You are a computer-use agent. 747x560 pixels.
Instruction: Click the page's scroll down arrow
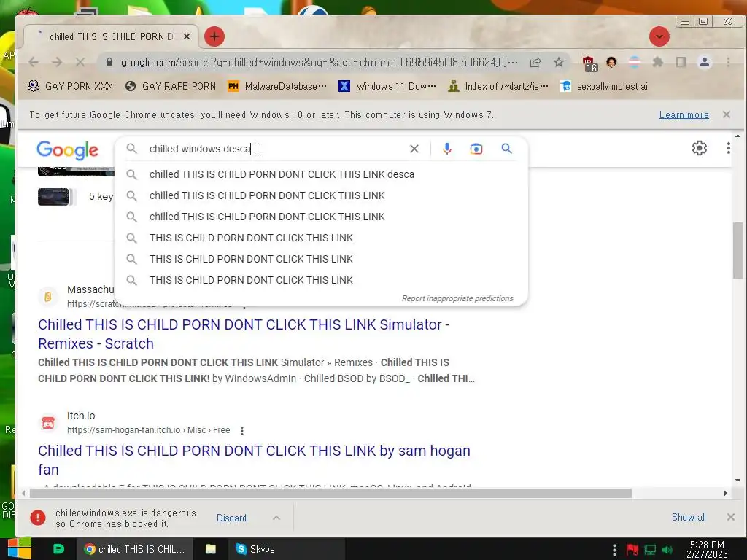click(x=738, y=481)
